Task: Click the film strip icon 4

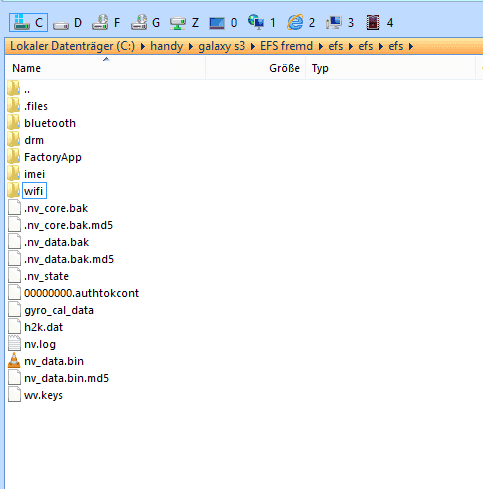Action: pos(379,23)
